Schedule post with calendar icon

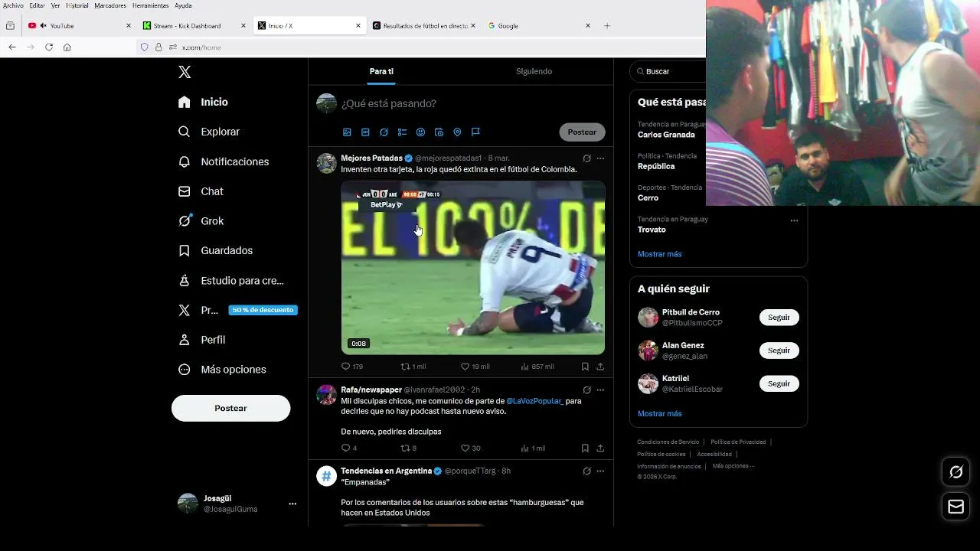point(439,132)
